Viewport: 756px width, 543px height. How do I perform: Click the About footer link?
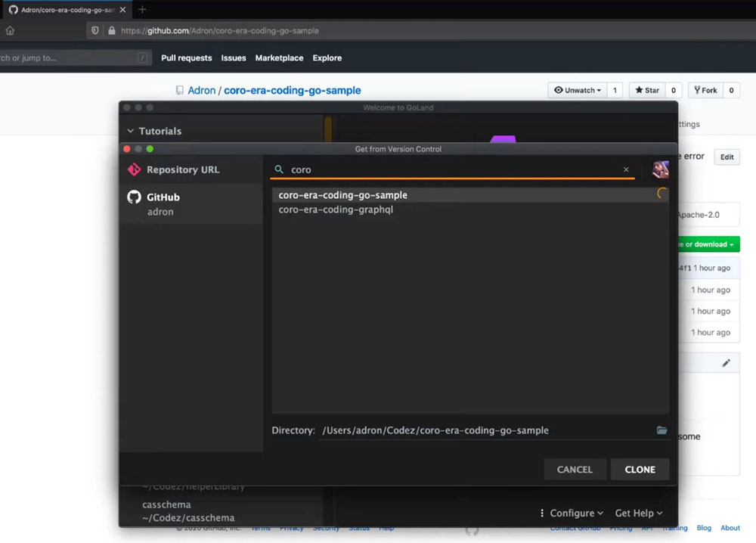730,528
